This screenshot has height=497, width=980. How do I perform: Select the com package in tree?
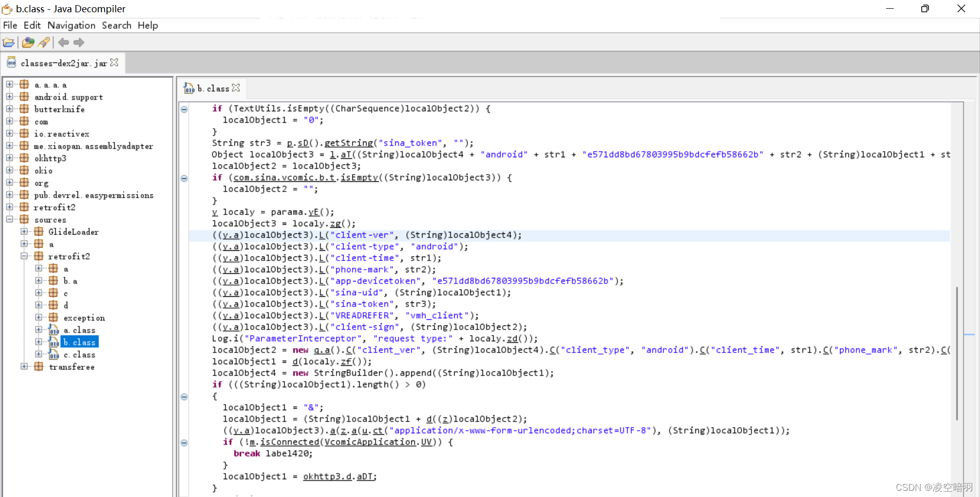41,122
